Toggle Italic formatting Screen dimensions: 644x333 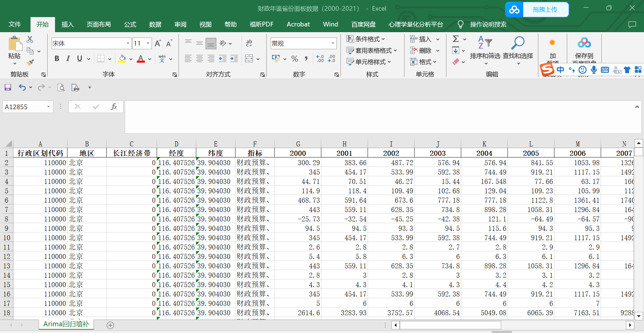coord(68,59)
